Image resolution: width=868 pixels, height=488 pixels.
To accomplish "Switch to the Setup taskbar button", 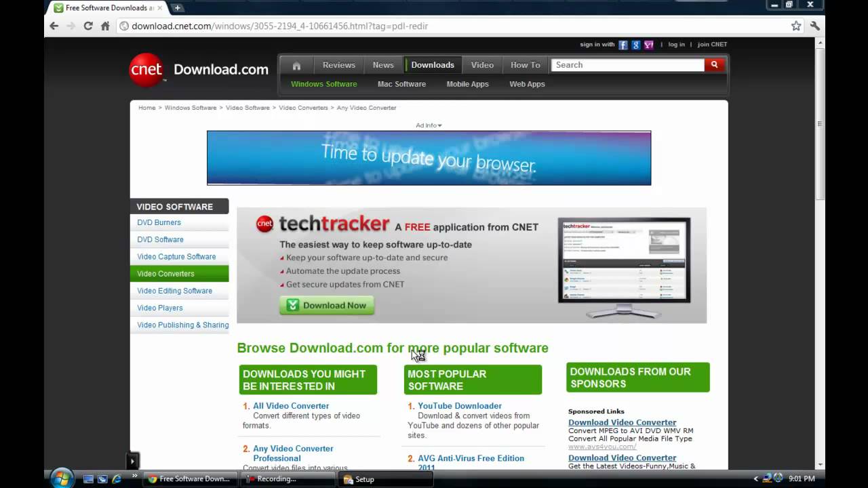I will coord(386,479).
